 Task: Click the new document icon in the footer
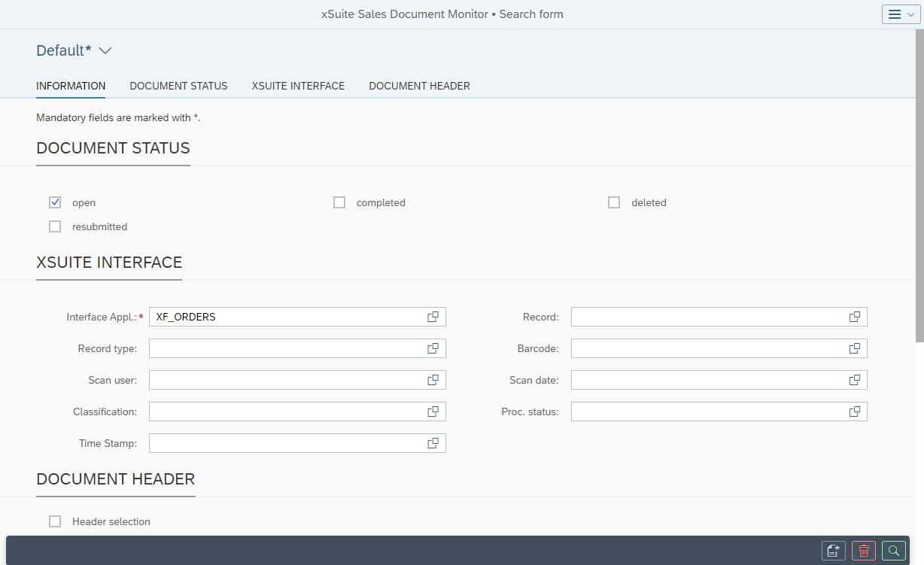(833, 551)
